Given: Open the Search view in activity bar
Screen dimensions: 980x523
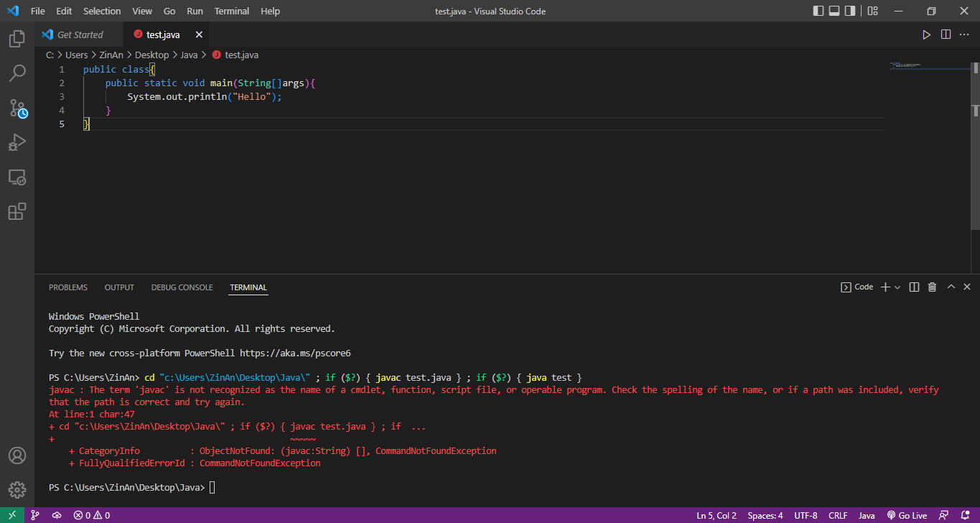Looking at the screenshot, I should (17, 73).
